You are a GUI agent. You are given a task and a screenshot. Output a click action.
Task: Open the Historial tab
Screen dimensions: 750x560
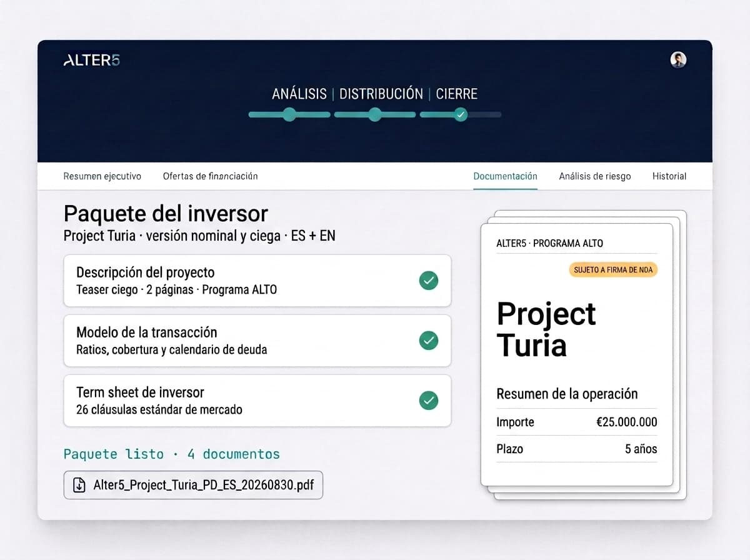669,176
